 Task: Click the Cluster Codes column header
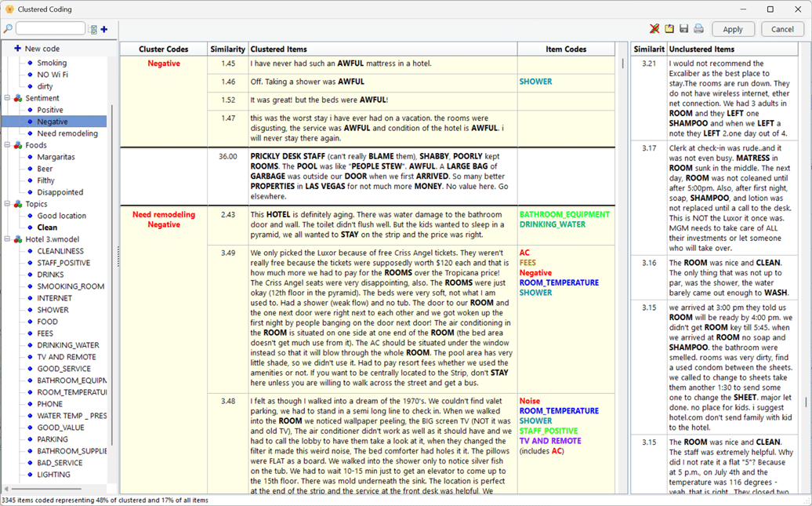click(164, 49)
